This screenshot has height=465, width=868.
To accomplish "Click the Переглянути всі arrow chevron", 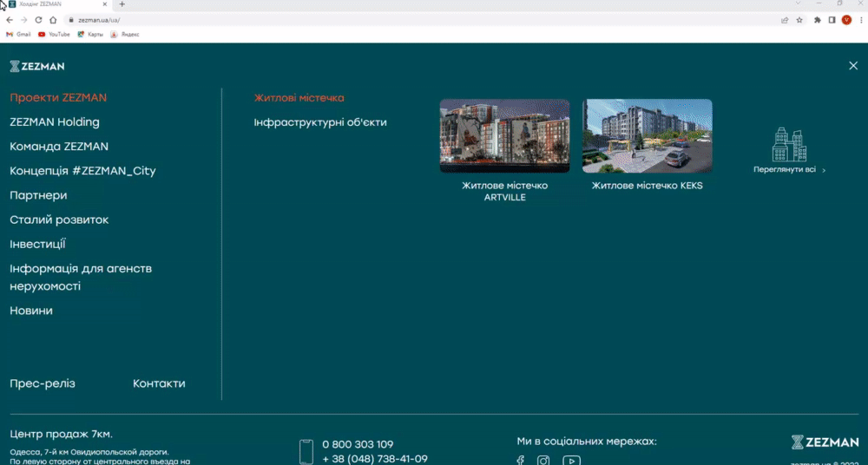I will (824, 171).
